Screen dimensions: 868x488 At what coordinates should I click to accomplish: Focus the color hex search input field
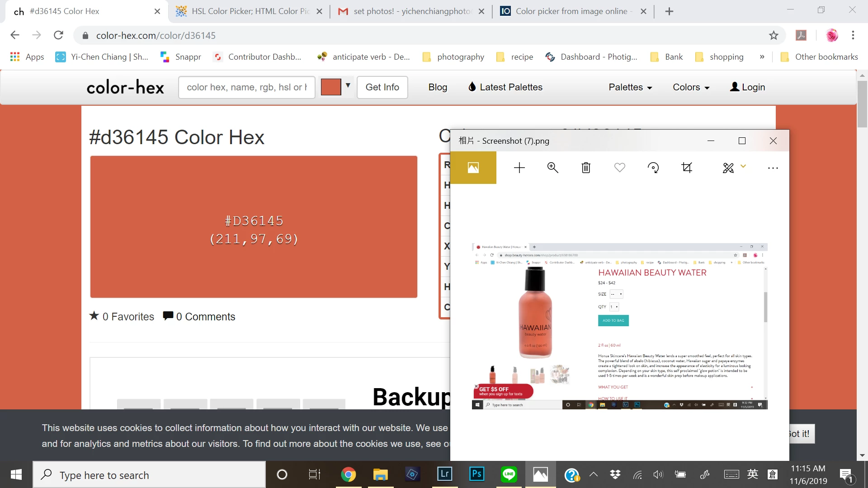point(246,87)
